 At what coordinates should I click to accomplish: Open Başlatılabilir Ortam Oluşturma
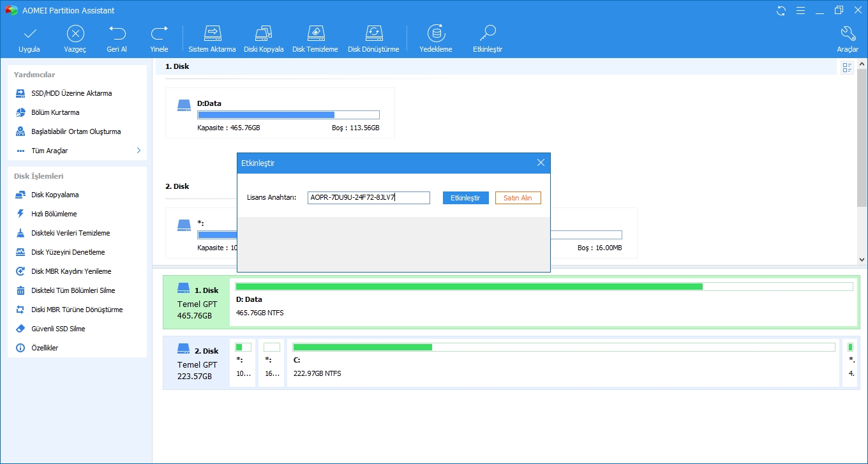coord(77,131)
